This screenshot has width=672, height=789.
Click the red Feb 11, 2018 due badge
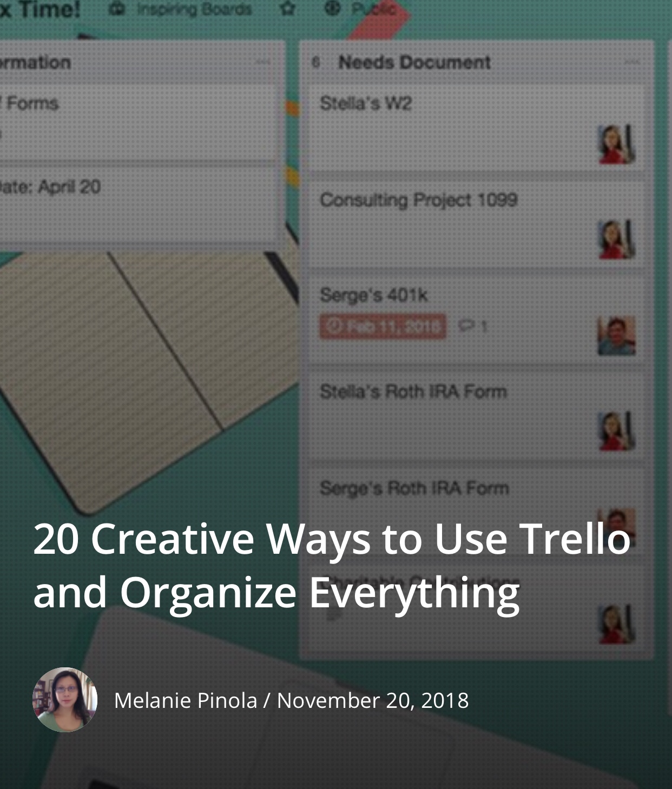pos(383,326)
